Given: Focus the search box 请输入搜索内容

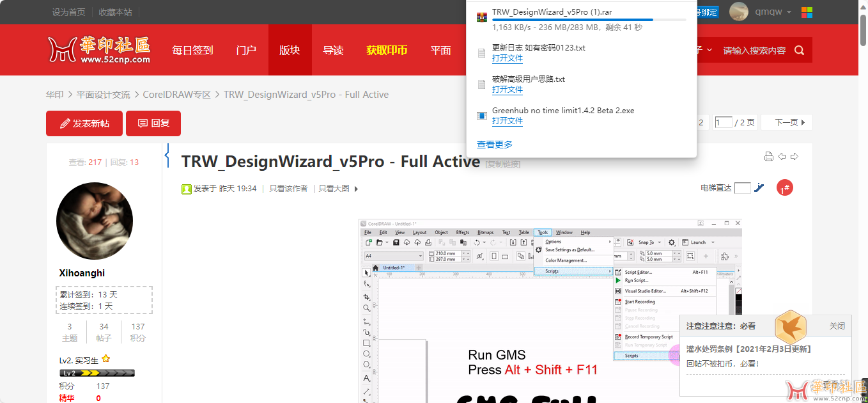Looking at the screenshot, I should click(x=754, y=51).
